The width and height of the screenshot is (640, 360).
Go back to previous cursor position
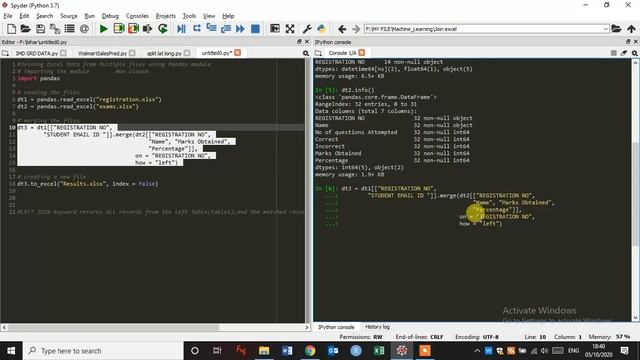[x=342, y=29]
